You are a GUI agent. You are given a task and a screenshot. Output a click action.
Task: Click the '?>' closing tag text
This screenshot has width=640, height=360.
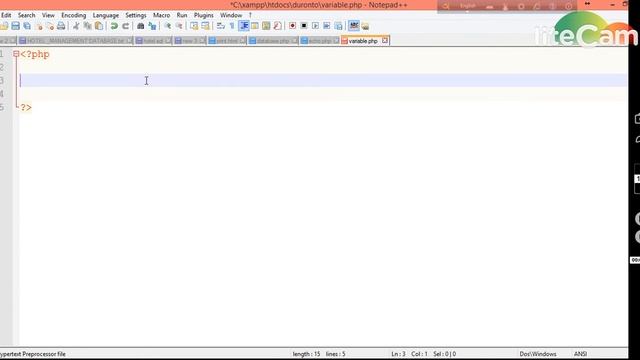point(26,107)
